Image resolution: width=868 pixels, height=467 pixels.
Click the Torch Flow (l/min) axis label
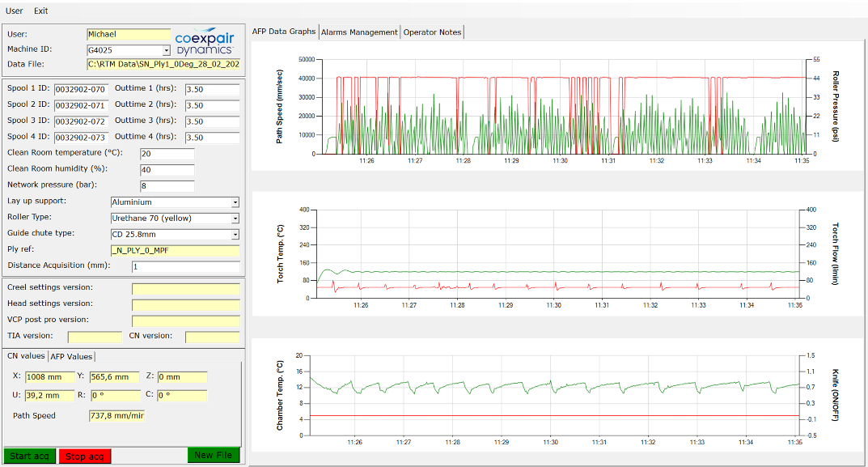pyautogui.click(x=836, y=253)
